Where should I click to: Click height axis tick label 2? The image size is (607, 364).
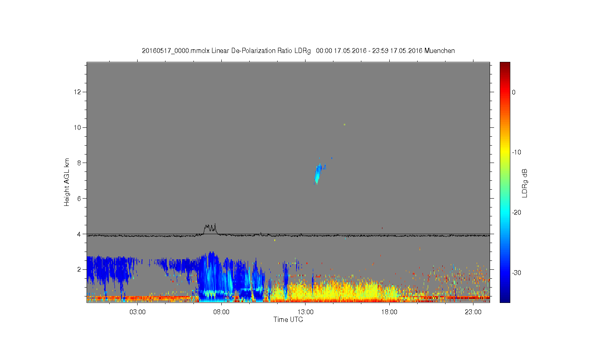point(79,269)
